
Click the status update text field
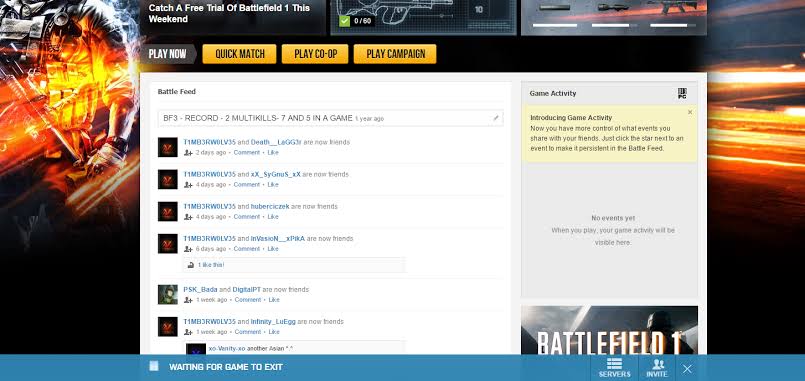(x=330, y=118)
